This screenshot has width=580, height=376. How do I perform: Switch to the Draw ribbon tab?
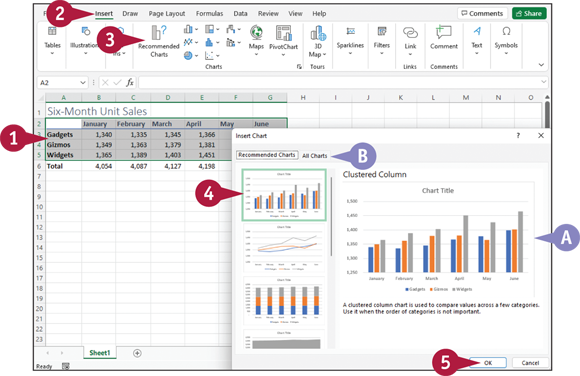click(130, 14)
